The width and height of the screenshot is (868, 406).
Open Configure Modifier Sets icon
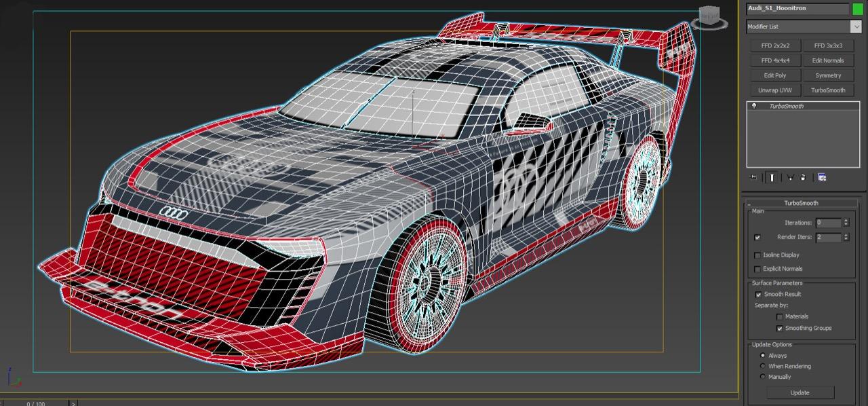(822, 177)
